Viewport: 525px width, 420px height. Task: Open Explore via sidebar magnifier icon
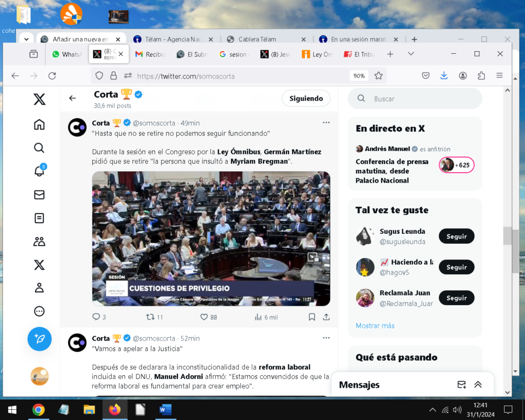point(39,148)
